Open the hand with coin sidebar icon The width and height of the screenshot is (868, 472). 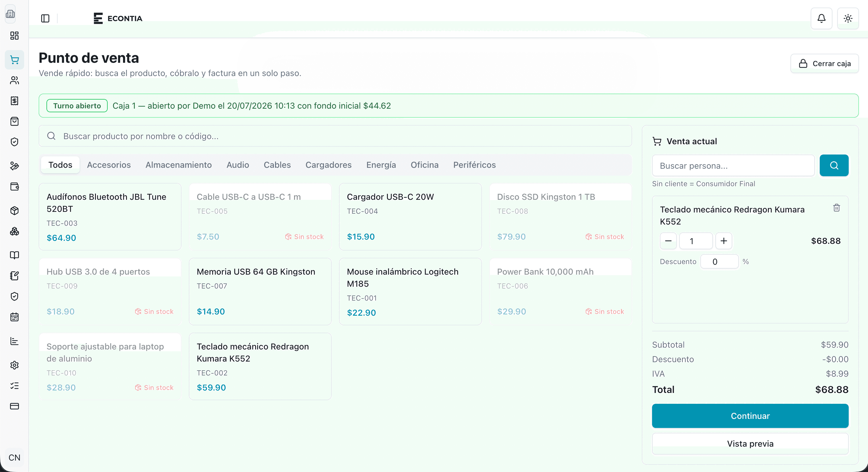14,166
